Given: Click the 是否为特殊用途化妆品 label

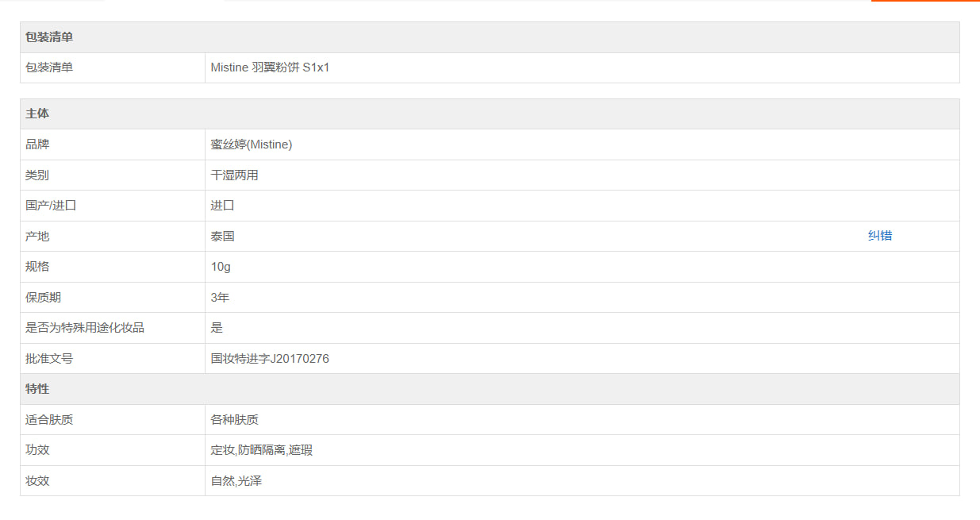Looking at the screenshot, I should click(85, 327).
